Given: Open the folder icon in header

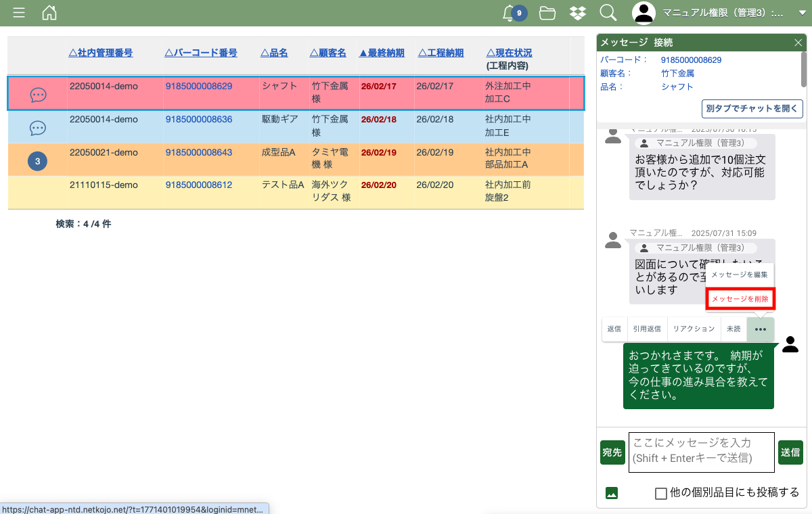Looking at the screenshot, I should point(547,13).
